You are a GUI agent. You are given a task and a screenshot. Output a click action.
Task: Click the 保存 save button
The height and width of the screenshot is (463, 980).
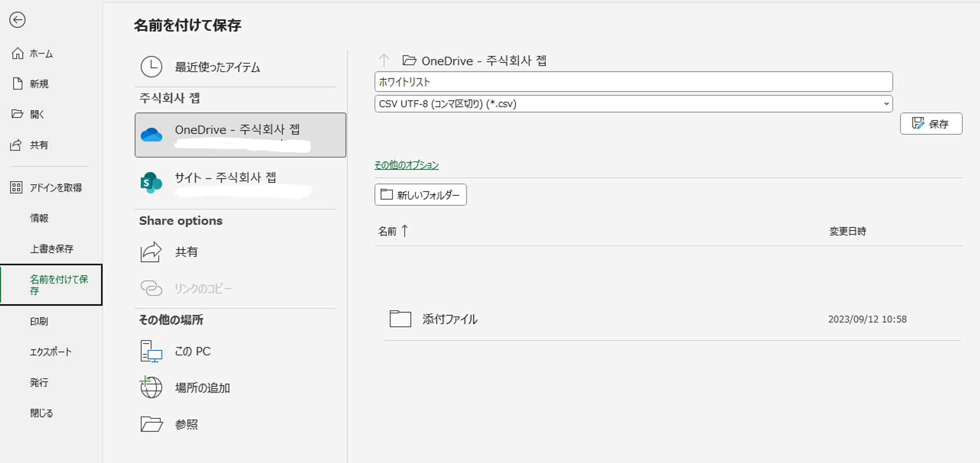point(931,124)
